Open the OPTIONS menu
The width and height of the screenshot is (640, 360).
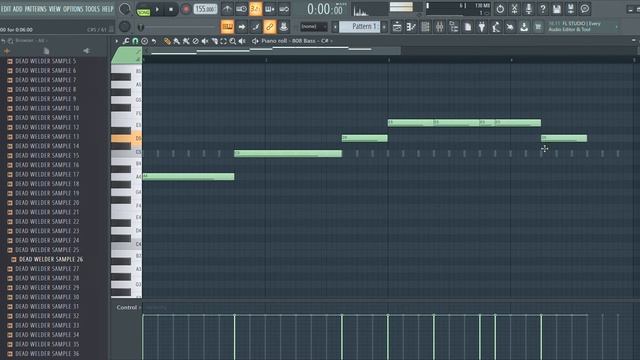pos(73,9)
